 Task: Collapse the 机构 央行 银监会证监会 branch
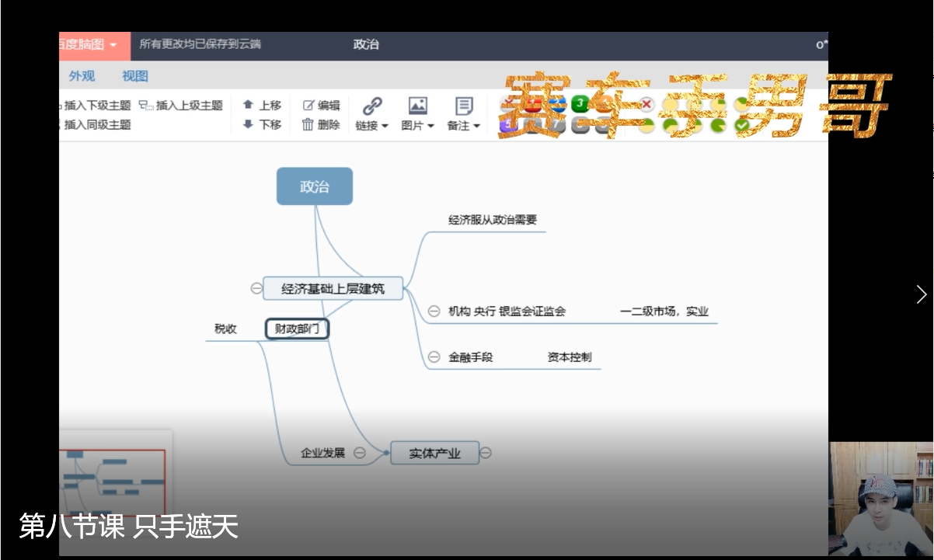(x=434, y=311)
